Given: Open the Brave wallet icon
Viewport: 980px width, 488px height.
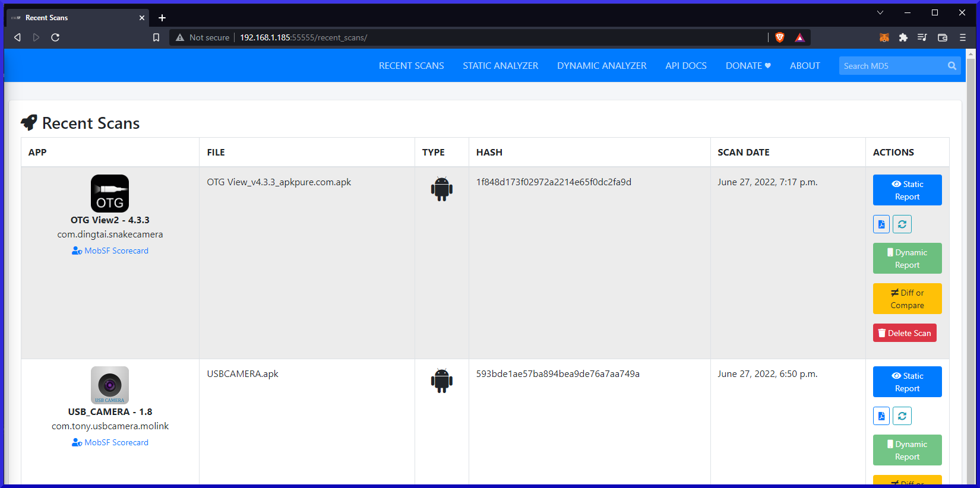Looking at the screenshot, I should pos(942,37).
